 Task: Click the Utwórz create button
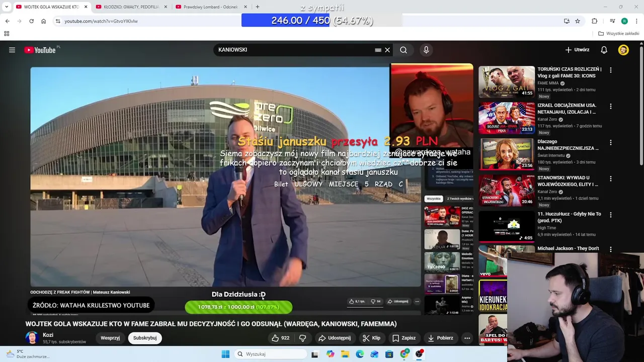coord(577,50)
